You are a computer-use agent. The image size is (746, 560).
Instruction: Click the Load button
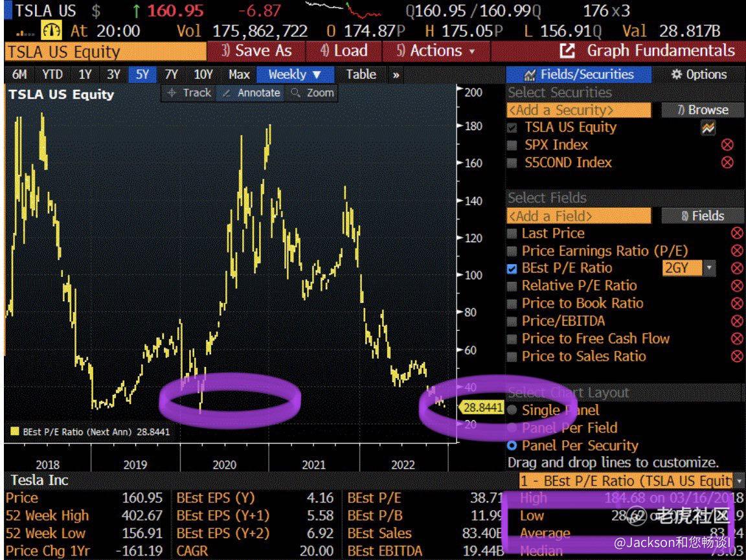click(343, 50)
